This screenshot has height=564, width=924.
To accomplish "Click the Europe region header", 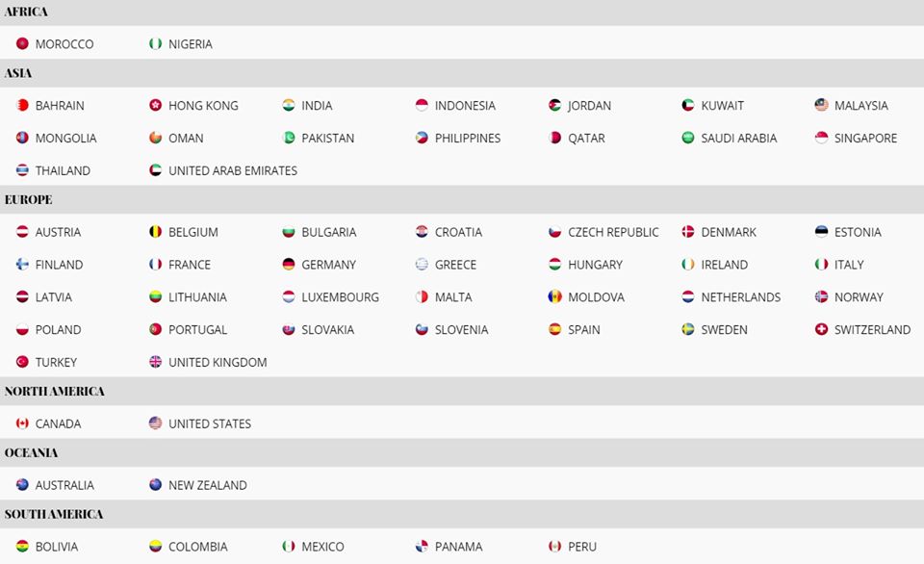I will (462, 200).
